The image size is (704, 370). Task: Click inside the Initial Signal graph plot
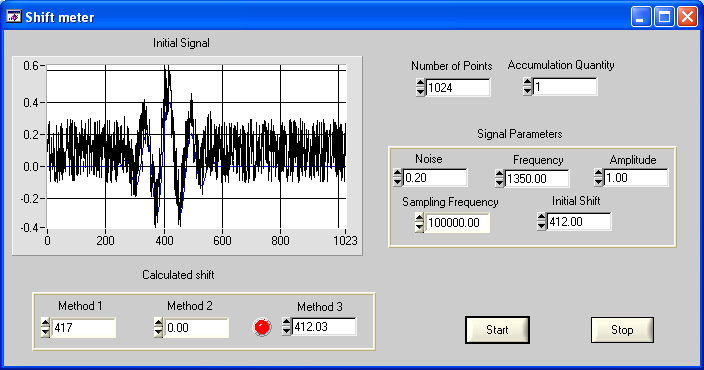[196, 146]
